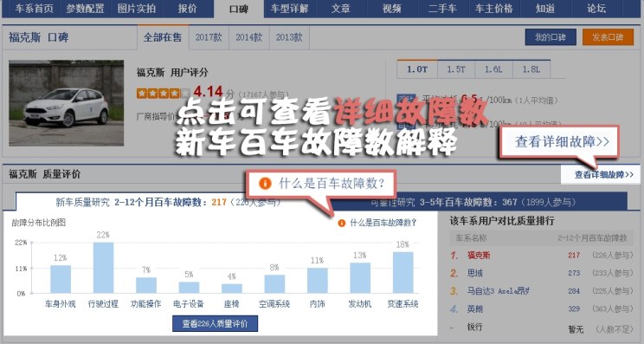This screenshot has width=644, height=344.
Task: Select the 2014款 model year tab
Action: [249, 37]
